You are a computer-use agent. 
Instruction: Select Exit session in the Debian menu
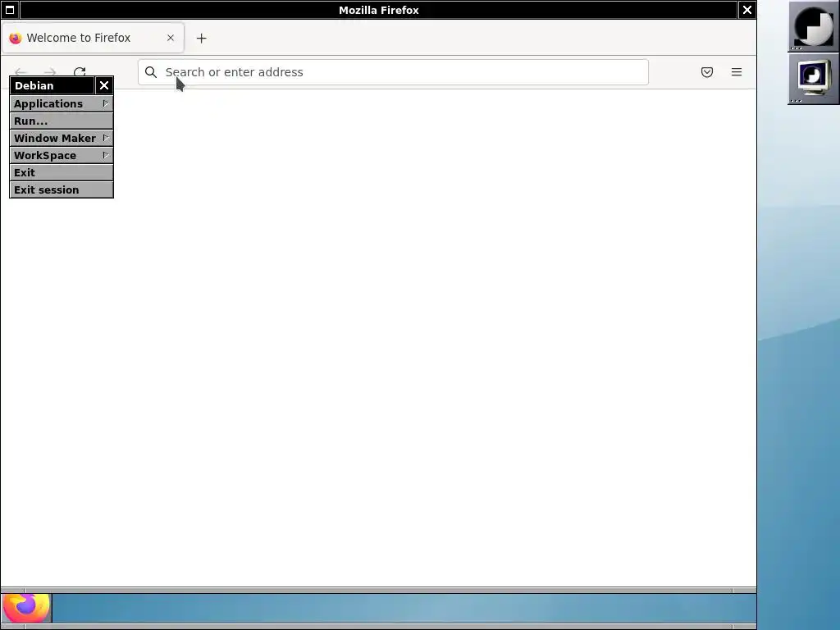tap(61, 189)
